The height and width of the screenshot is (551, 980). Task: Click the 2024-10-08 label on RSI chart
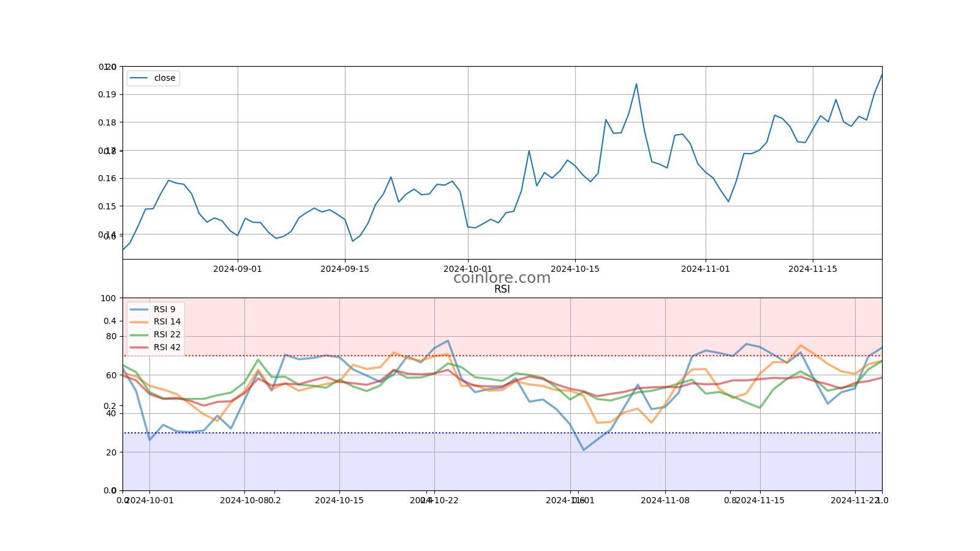click(244, 500)
